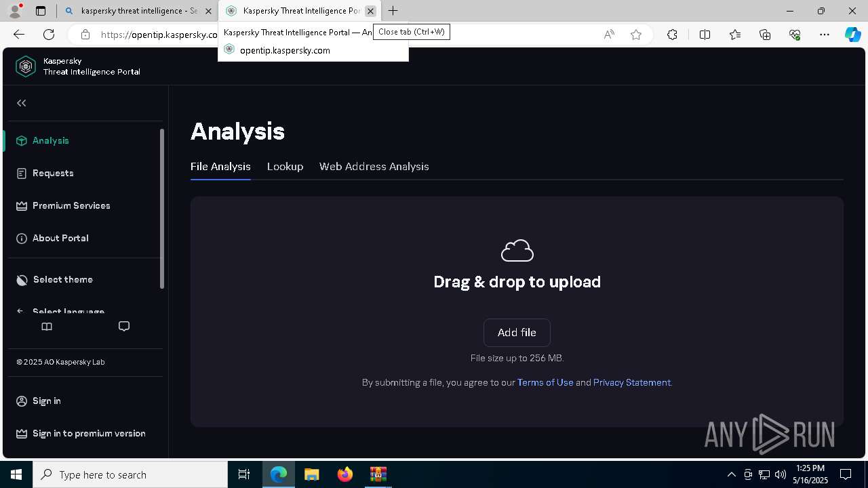Click the documentation book icon
The width and height of the screenshot is (868, 488).
pyautogui.click(x=47, y=326)
